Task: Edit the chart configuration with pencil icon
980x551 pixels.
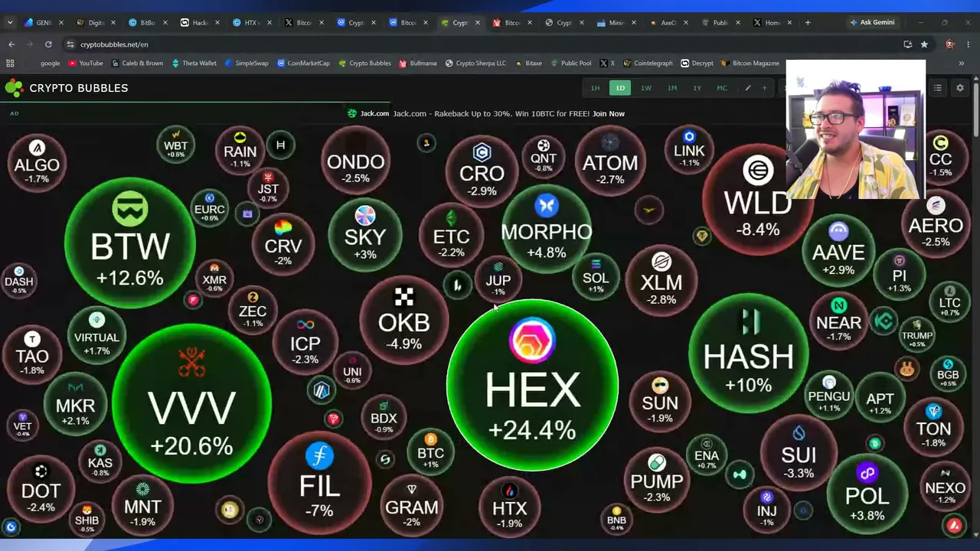Action: 748,88
